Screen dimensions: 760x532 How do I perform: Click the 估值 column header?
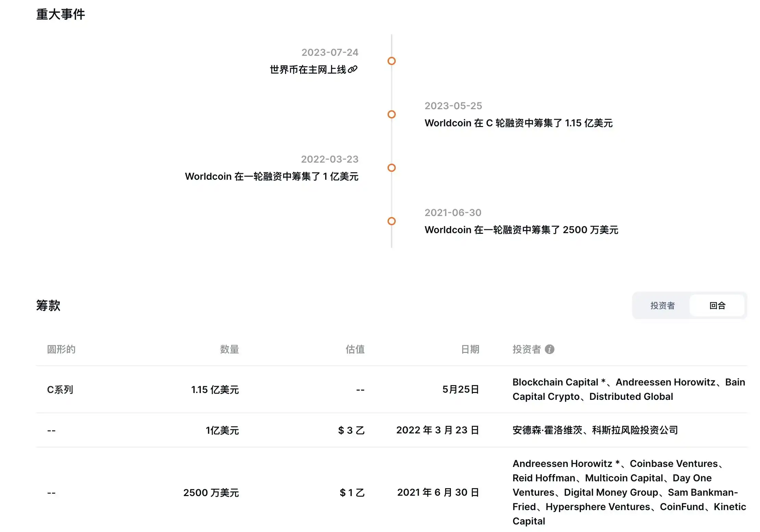pos(355,349)
